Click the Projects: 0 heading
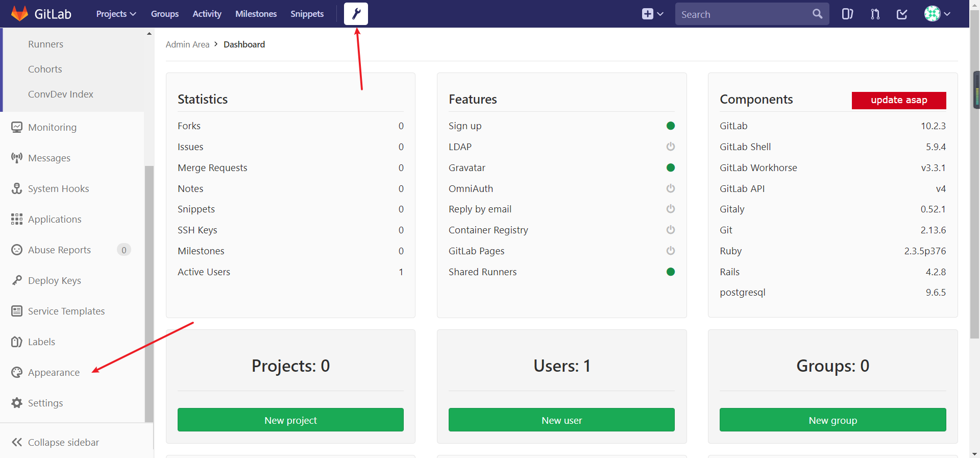Viewport: 980px width, 458px height. coord(290,366)
